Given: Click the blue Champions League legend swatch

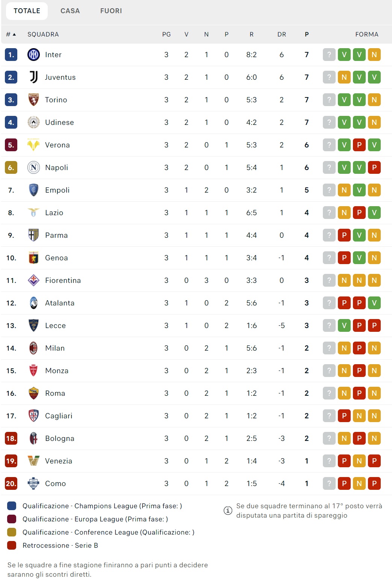Looking at the screenshot, I should tap(12, 506).
